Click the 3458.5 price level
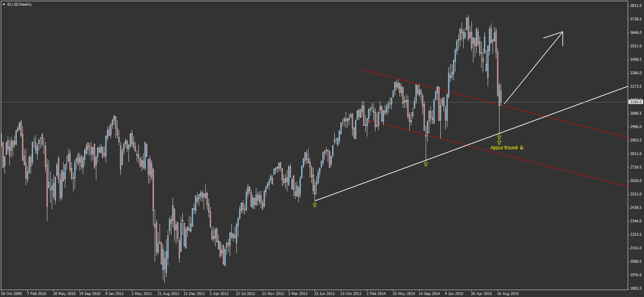Viewport: 644px width, 297px height. tap(636, 60)
